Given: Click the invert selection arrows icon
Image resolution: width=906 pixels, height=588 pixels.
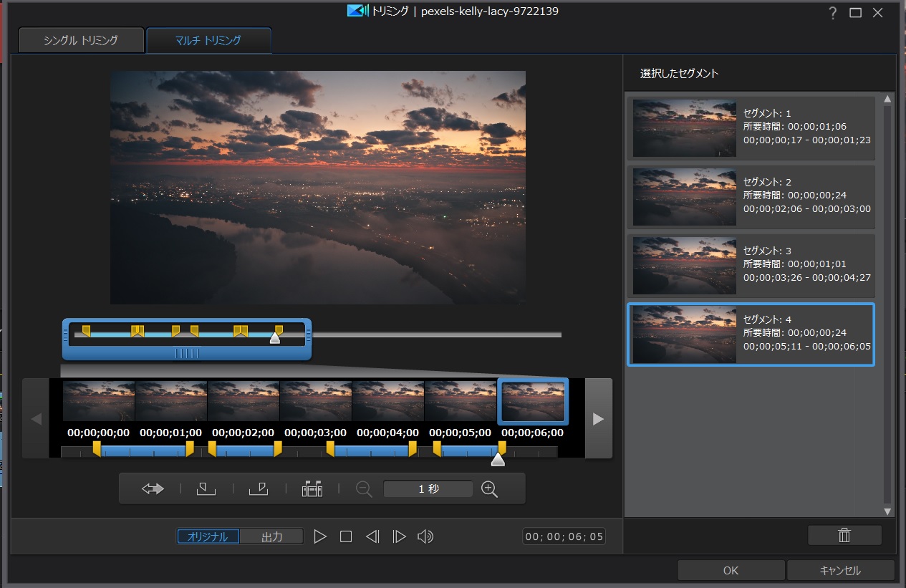Looking at the screenshot, I should [x=153, y=488].
